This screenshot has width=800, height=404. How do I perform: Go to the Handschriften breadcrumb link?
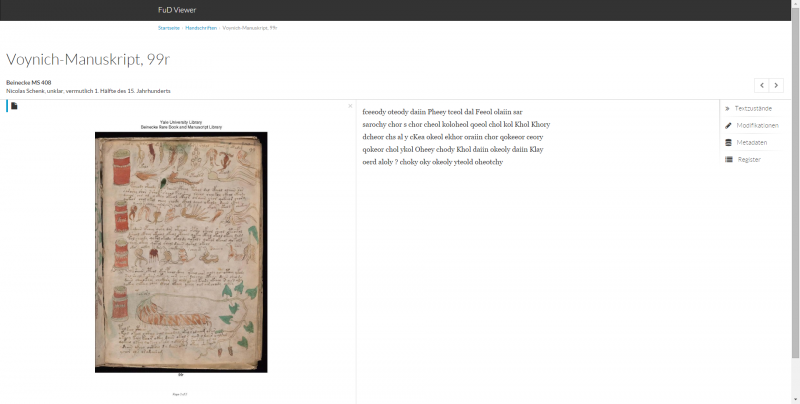click(201, 28)
